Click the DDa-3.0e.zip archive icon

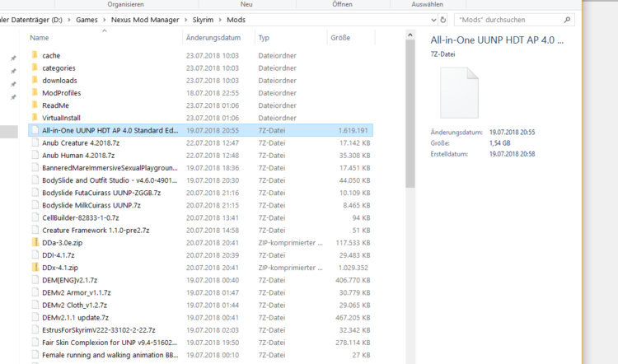coord(35,242)
